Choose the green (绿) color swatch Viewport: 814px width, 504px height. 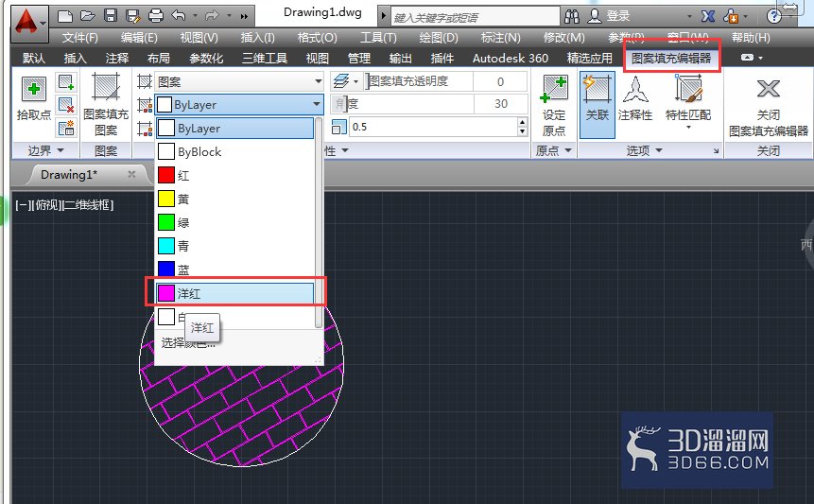point(166,222)
